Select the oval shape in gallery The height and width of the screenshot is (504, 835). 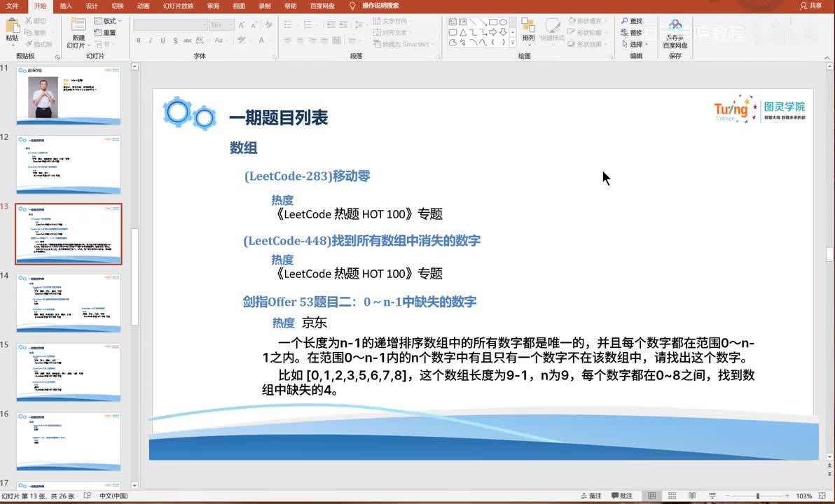coord(503,22)
